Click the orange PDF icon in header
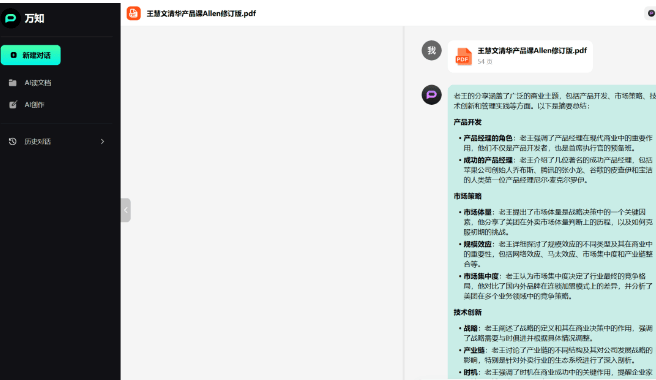 pos(133,13)
